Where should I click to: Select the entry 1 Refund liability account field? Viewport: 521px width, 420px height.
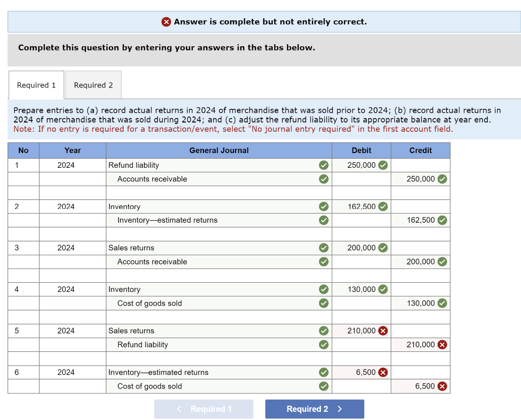(x=219, y=165)
